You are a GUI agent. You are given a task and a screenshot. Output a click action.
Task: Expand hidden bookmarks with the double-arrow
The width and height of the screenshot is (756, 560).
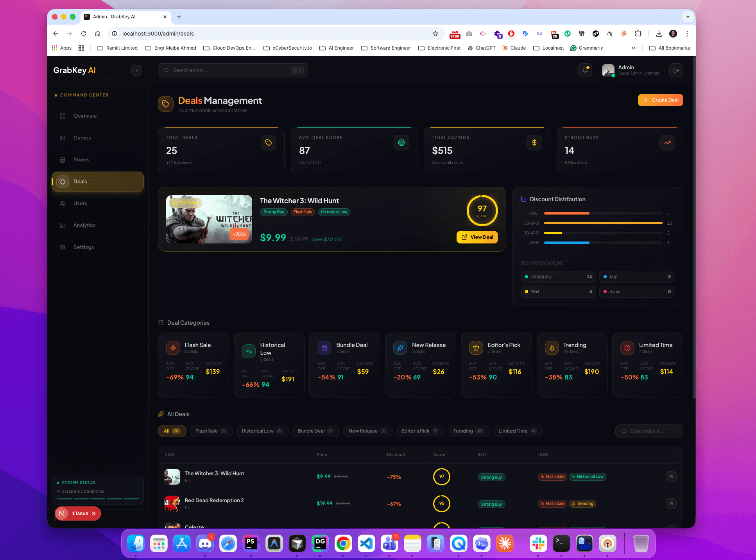pos(634,48)
